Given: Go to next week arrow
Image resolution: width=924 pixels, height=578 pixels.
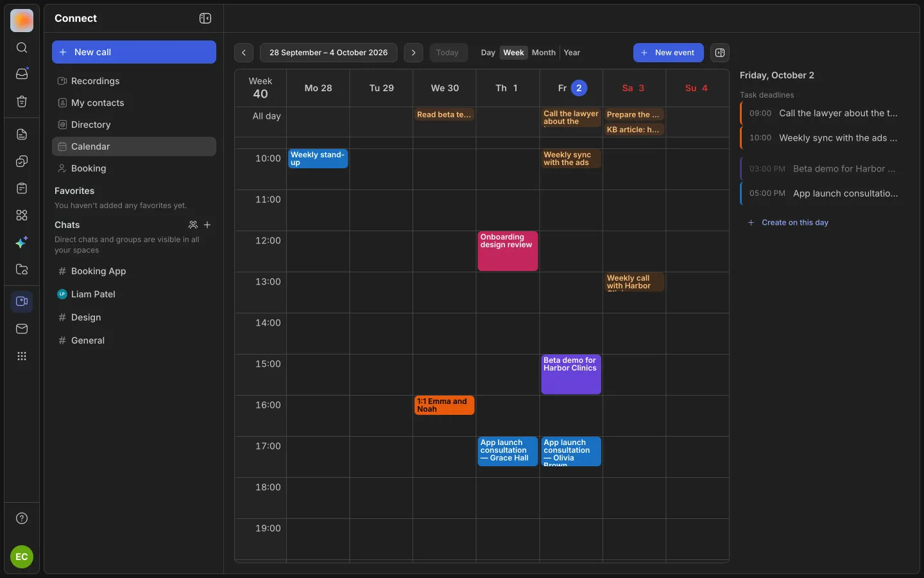Looking at the screenshot, I should pos(413,53).
